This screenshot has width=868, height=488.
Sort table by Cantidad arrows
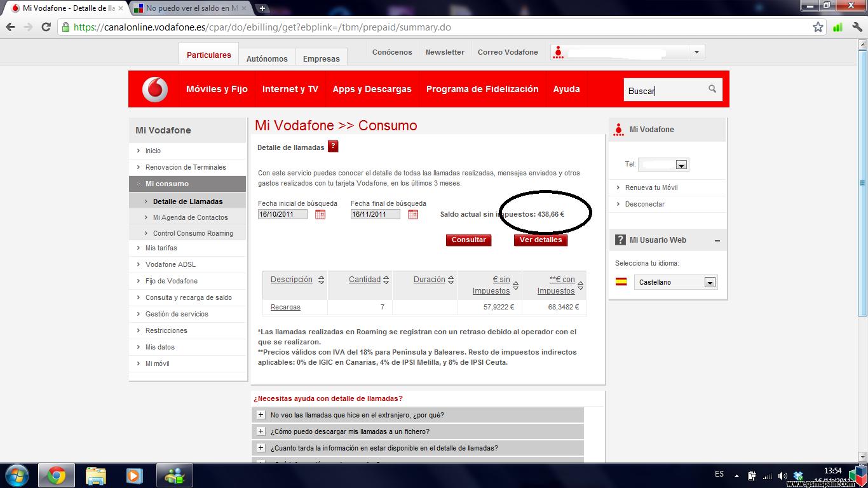tap(386, 280)
